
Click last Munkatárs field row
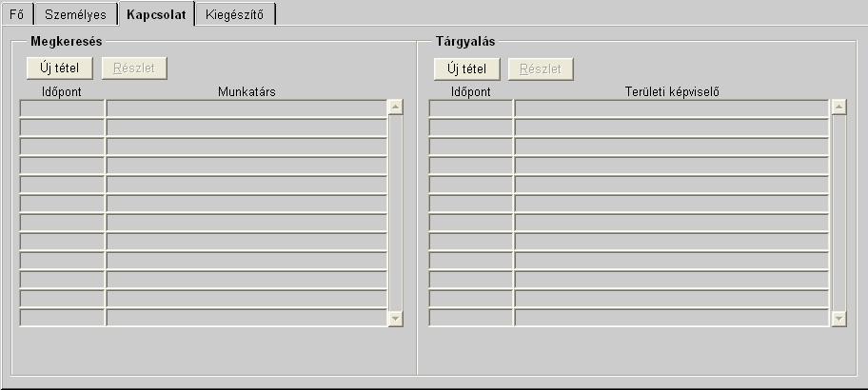coord(247,318)
